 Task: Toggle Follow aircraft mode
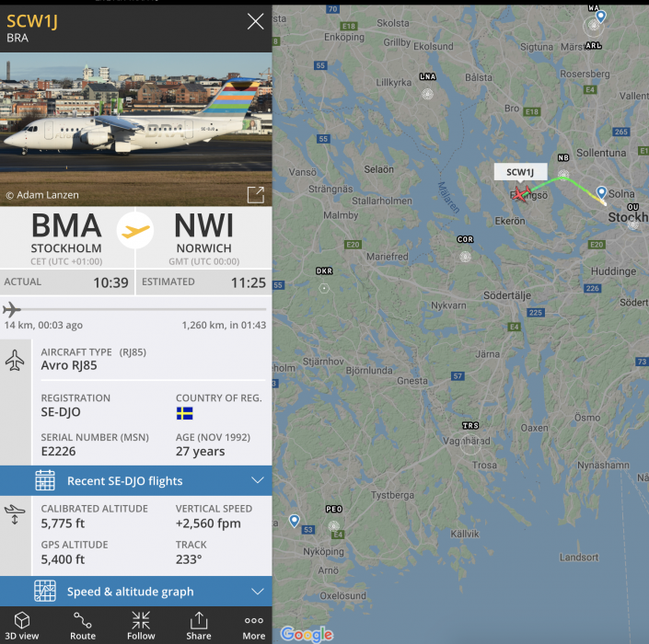pos(141,620)
